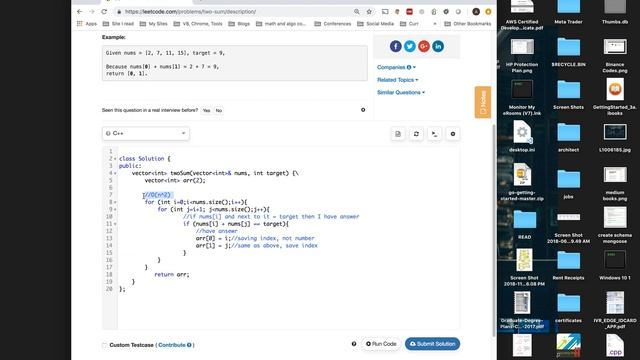
Task: Open the console terminal icon above editor
Action: (x=434, y=134)
